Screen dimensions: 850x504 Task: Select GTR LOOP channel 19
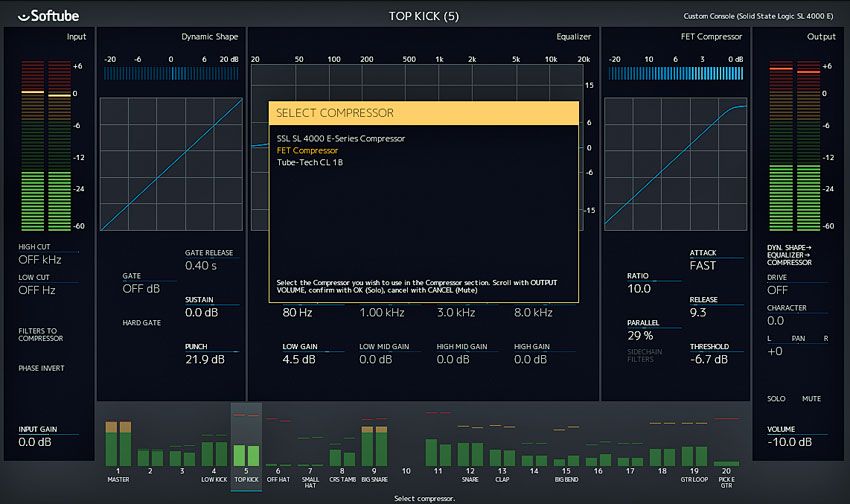pos(694,454)
